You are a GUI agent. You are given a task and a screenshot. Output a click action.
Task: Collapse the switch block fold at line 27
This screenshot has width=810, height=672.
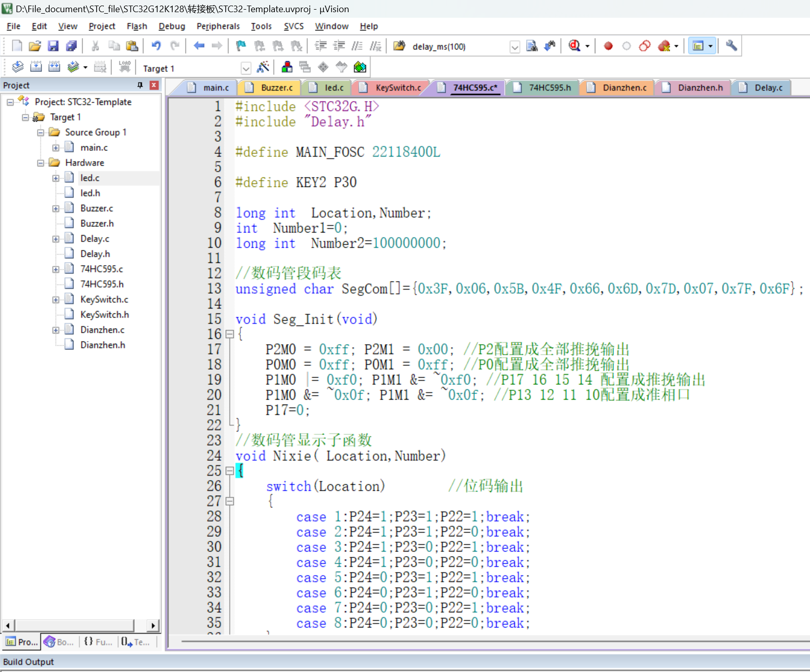click(x=229, y=501)
